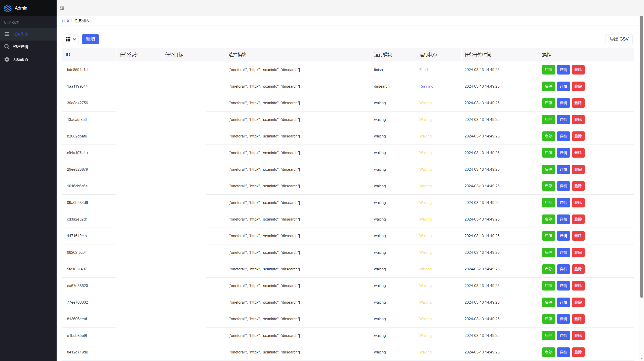The height and width of the screenshot is (361, 644).
Task: Toggle 启停 for task bdc8594c1d
Action: pyautogui.click(x=548, y=70)
